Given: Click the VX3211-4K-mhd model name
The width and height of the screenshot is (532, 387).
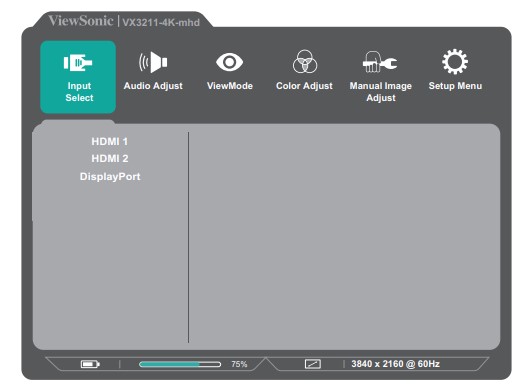Looking at the screenshot, I should [161, 23].
